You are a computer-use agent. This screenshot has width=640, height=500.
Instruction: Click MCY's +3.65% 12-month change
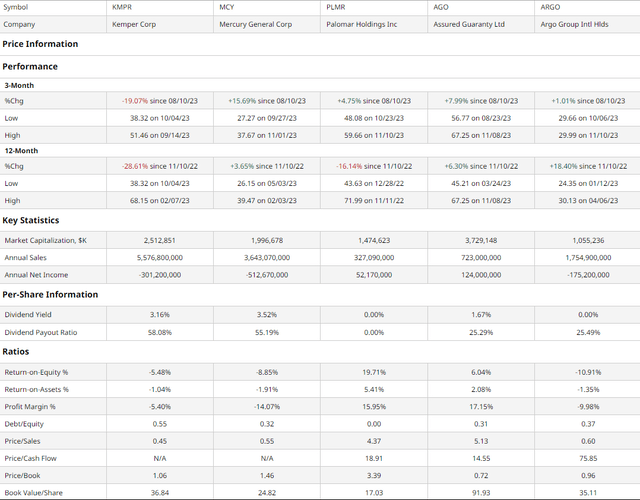click(242, 166)
